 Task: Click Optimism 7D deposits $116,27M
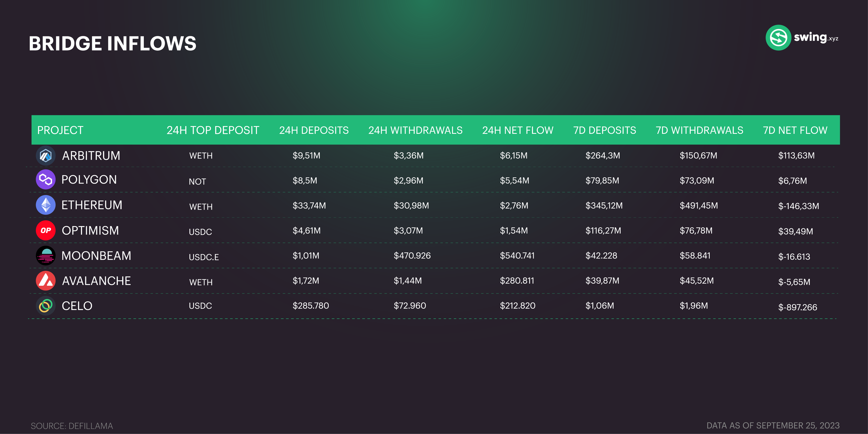(604, 230)
